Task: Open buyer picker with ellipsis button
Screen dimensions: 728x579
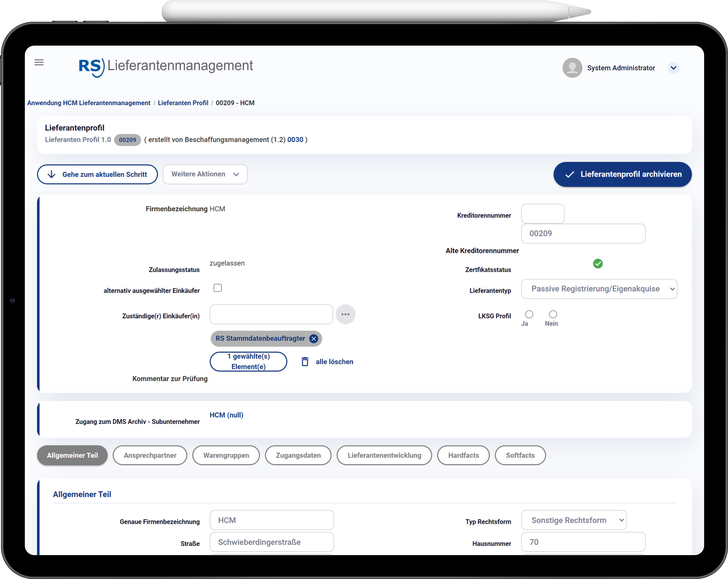Action: pyautogui.click(x=345, y=315)
